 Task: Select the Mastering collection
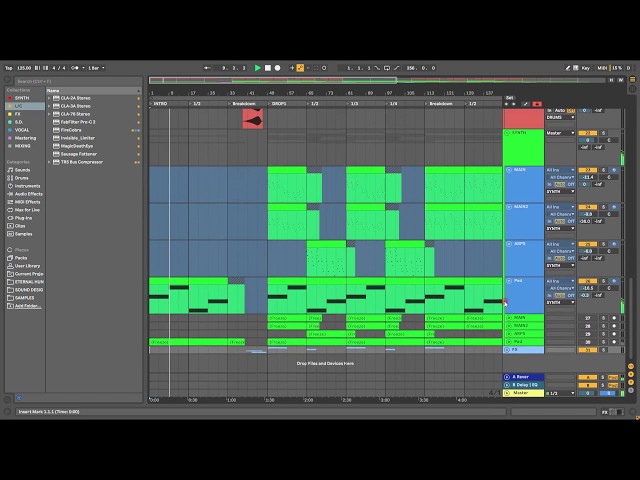point(25,138)
